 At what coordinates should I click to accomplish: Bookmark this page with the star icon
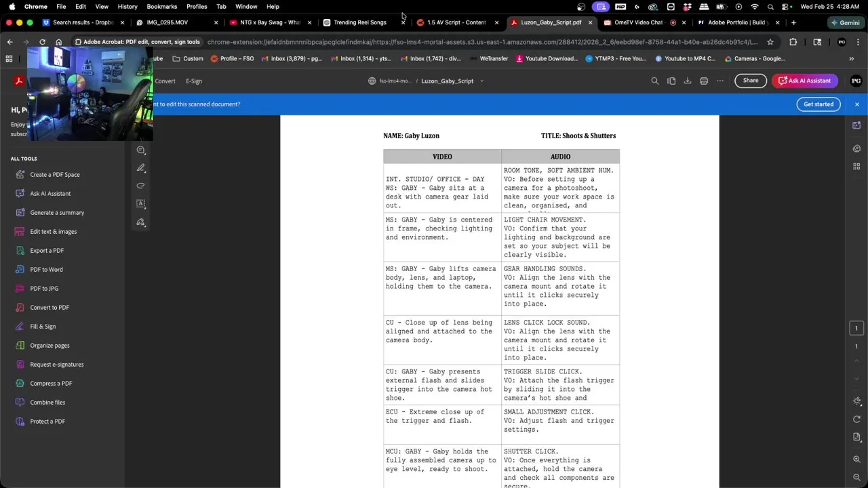point(770,42)
